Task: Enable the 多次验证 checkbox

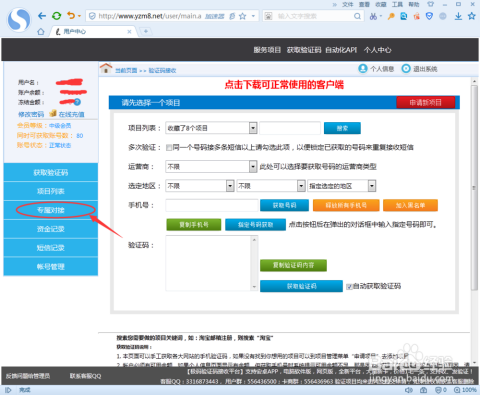Action: tap(169, 147)
